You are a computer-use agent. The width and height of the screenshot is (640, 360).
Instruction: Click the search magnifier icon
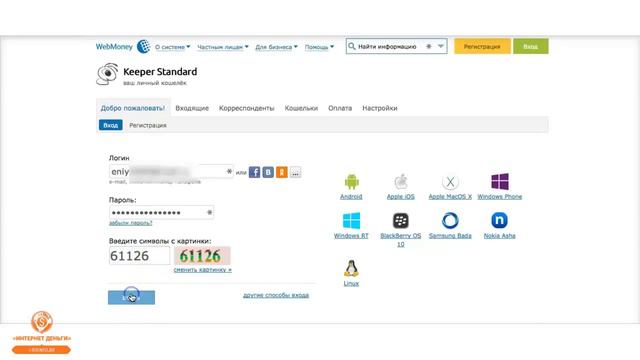tap(352, 46)
